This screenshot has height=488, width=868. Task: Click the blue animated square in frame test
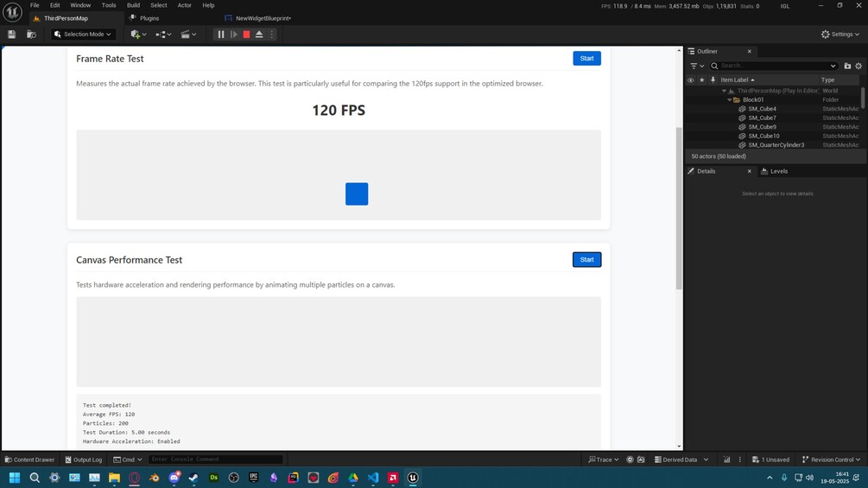357,194
